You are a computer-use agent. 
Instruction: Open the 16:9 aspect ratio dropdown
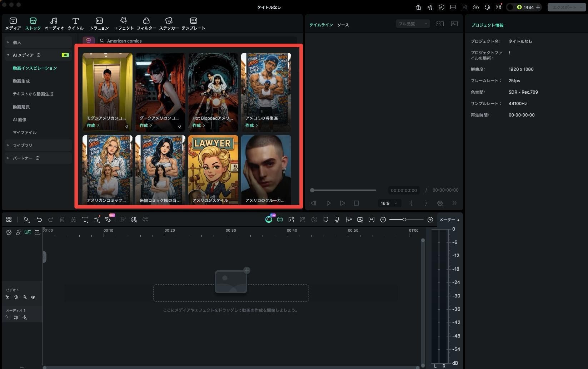click(389, 203)
